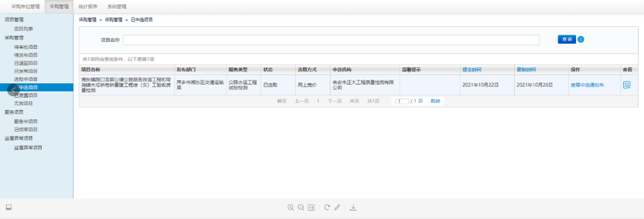
Task: Click the 项目名称 column header
Action: (x=127, y=69)
